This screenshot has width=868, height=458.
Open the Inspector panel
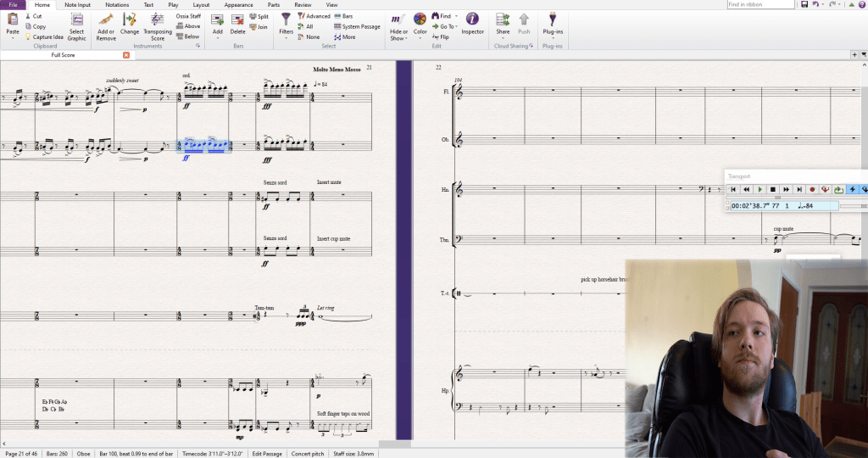472,20
